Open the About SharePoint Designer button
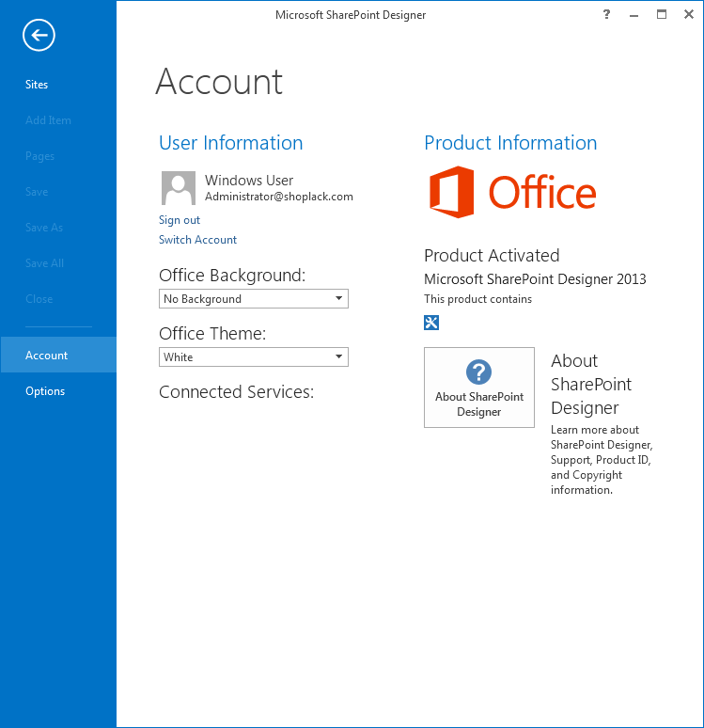The width and height of the screenshot is (704, 728). click(479, 388)
